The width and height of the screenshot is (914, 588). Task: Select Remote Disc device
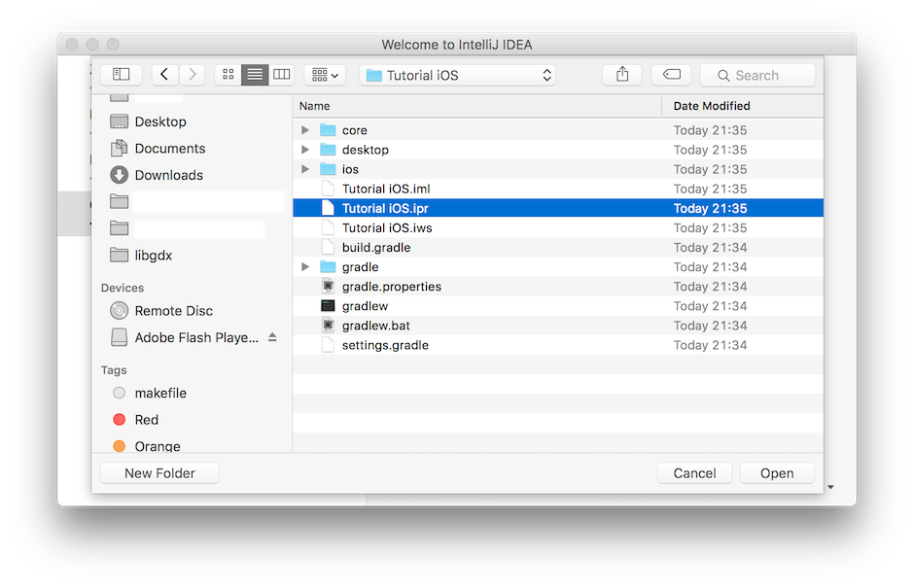[161, 311]
